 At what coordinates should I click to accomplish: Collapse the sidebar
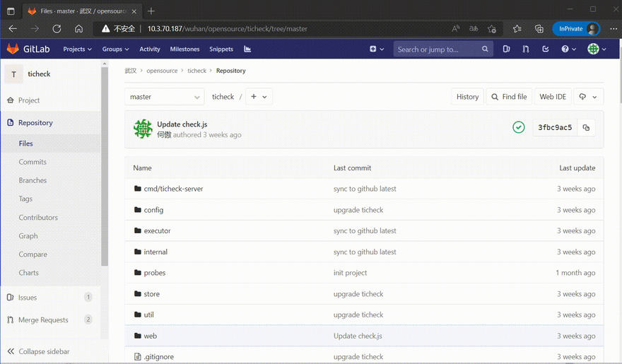pos(38,351)
